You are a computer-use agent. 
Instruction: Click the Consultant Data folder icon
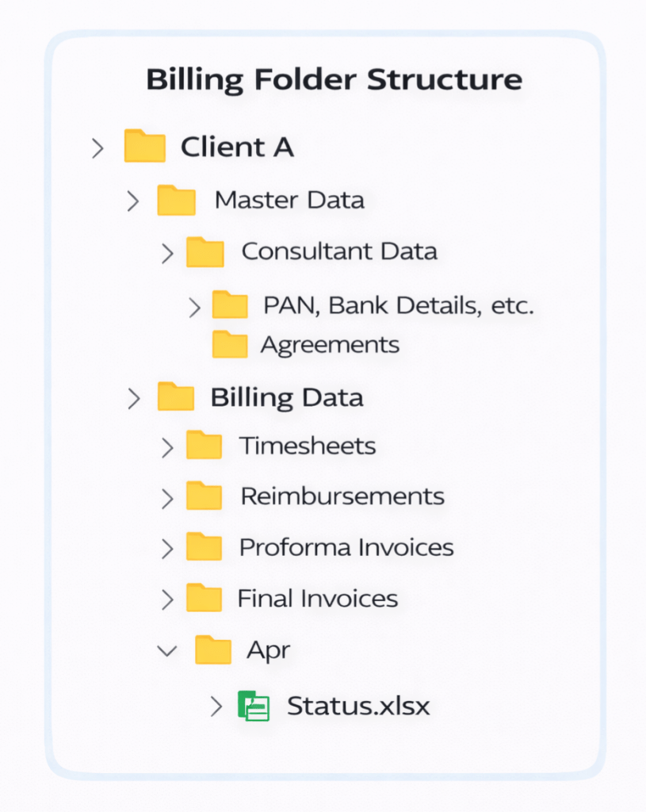pos(205,252)
